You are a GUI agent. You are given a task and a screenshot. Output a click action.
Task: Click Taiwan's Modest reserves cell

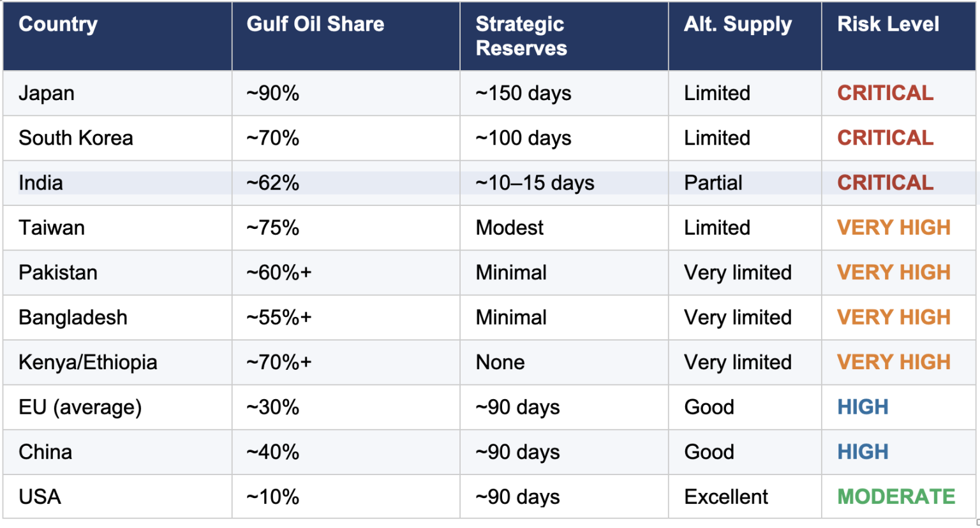(510, 228)
